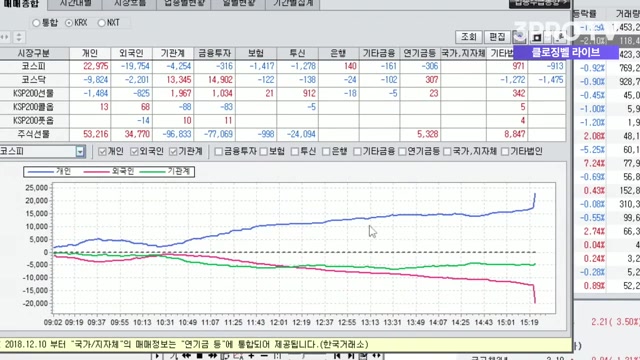Click the skip-to-end icon in the bottom toolbar
This screenshot has height=360, width=640.
[x=351, y=356]
